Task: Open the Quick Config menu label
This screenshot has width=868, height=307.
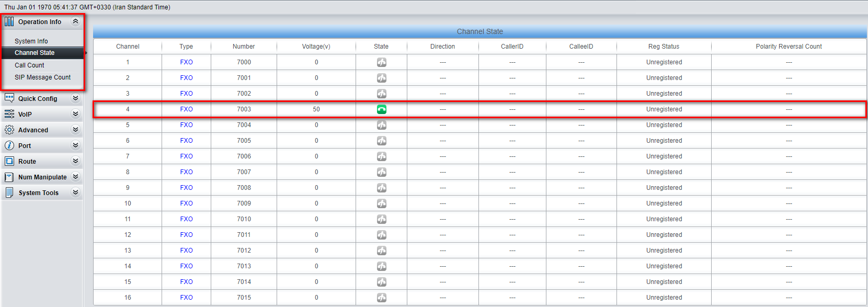Action: click(38, 98)
